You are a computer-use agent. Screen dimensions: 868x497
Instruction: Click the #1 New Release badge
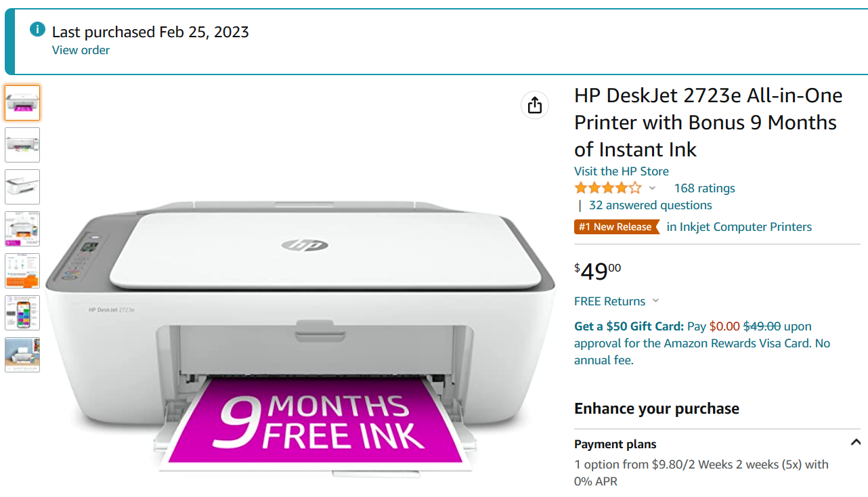point(616,227)
